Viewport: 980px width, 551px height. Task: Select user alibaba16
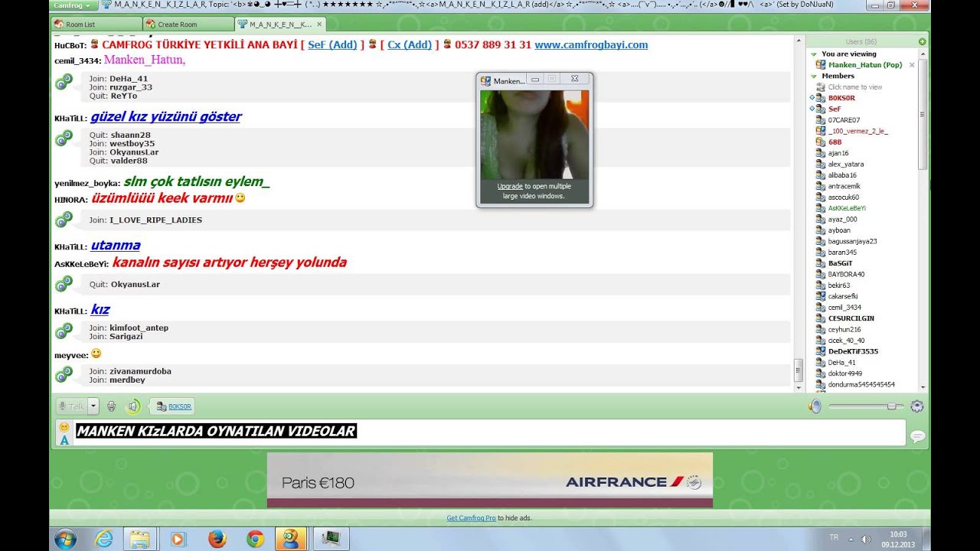coord(842,175)
